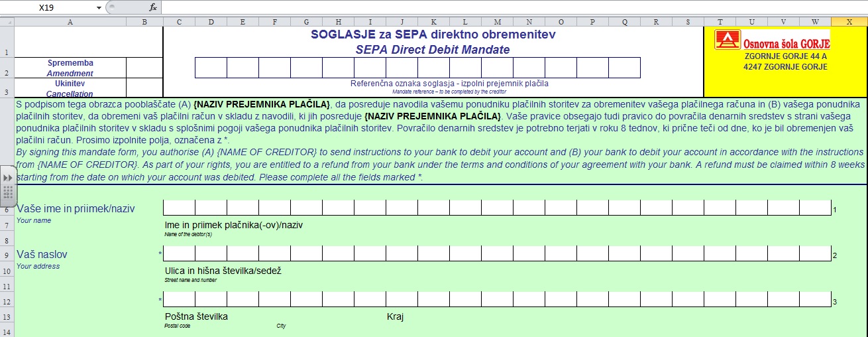Click the title SOGLASJE za SEPA direktno obremenitev

tap(433, 34)
